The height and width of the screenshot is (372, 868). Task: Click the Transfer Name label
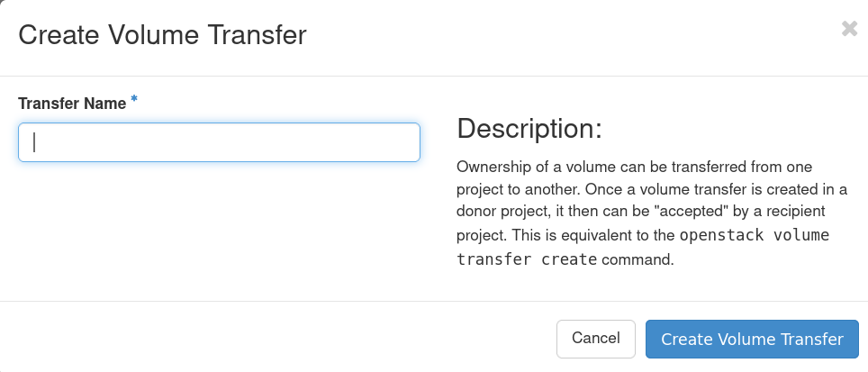[x=72, y=104]
